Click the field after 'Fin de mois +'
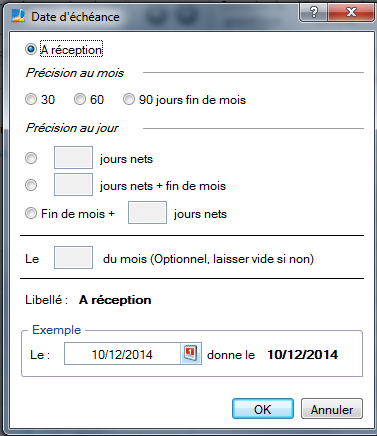Image resolution: width=377 pixels, height=436 pixels. click(147, 212)
